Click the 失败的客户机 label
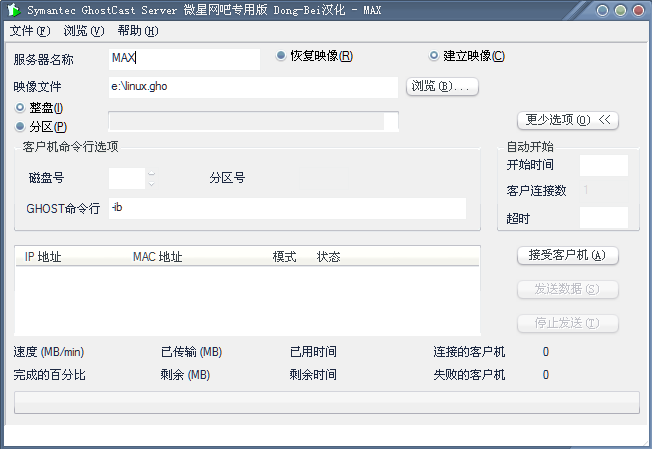Viewport: 652px width, 449px height. (469, 375)
